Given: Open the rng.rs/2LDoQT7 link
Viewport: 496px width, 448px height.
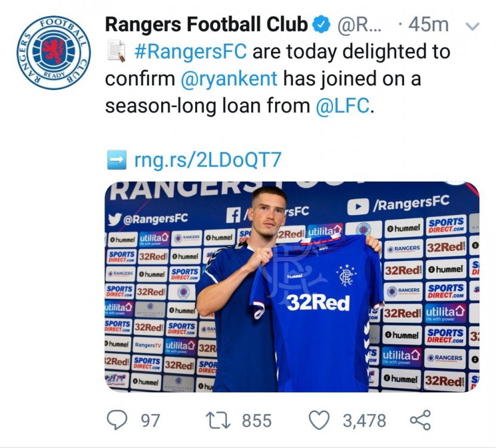Looking at the screenshot, I should [x=207, y=159].
